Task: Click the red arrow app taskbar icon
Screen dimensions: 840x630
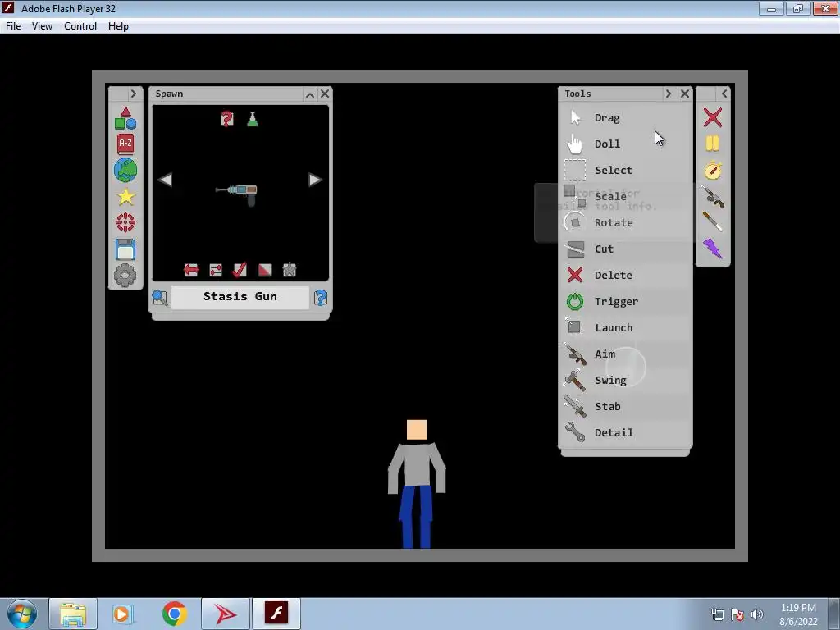Action: click(x=225, y=614)
